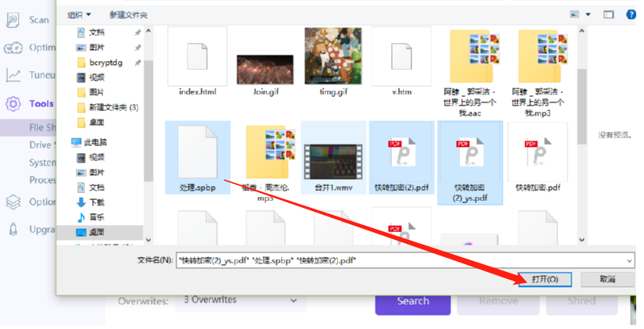Image resolution: width=644 pixels, height=329 pixels.
Task: Open the Overwrites count dropdown
Action: [240, 300]
